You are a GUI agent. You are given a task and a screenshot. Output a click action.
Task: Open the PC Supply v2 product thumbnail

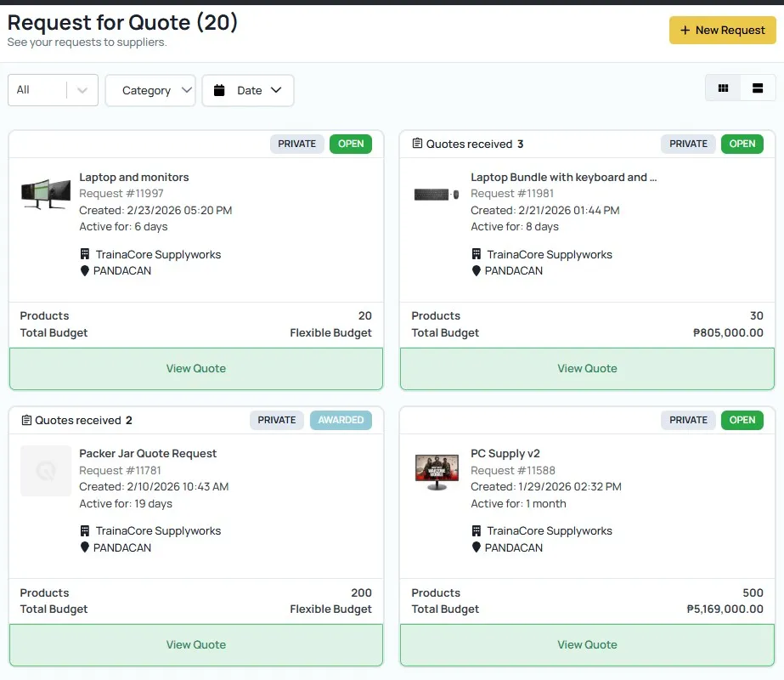pos(436,472)
